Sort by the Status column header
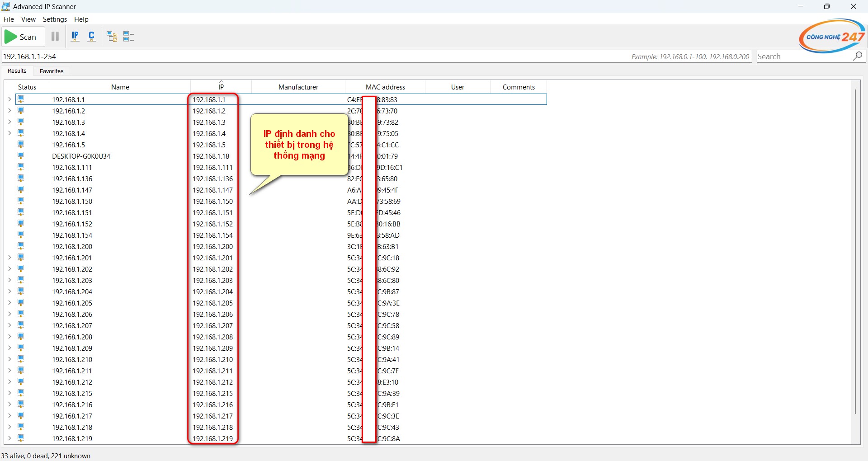The image size is (868, 461). pyautogui.click(x=27, y=87)
